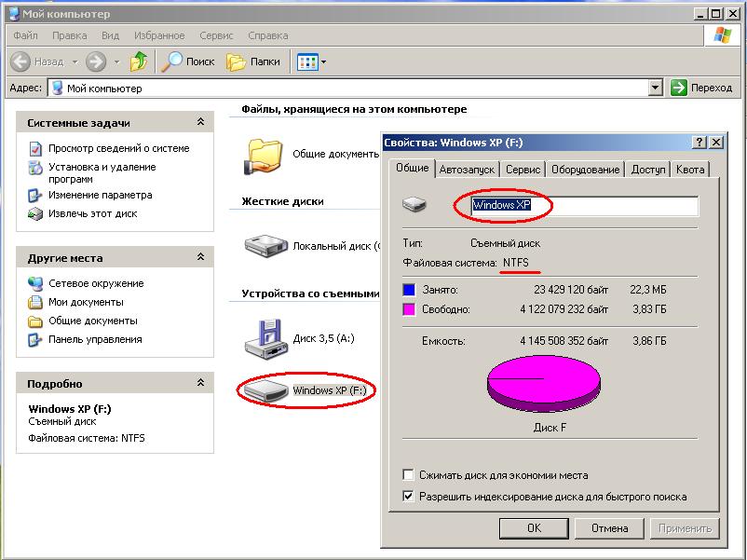Click the Сетевое окружение network icon
The height and width of the screenshot is (560, 747).
(x=35, y=283)
